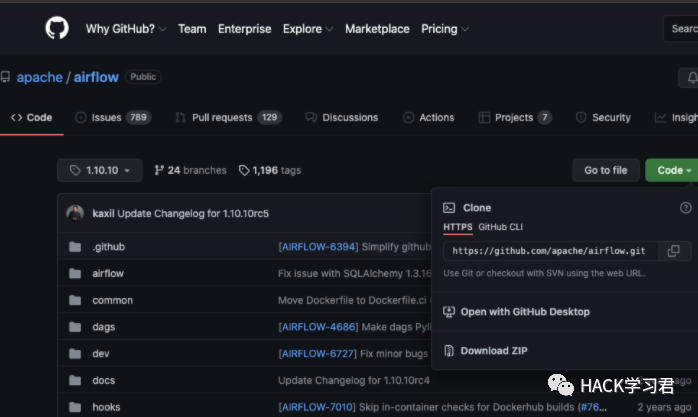Click the Go to file button
The height and width of the screenshot is (417, 698).
[x=606, y=170]
